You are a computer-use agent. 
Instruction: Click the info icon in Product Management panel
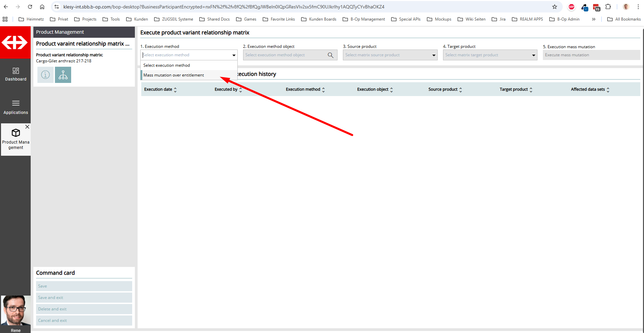click(x=46, y=75)
